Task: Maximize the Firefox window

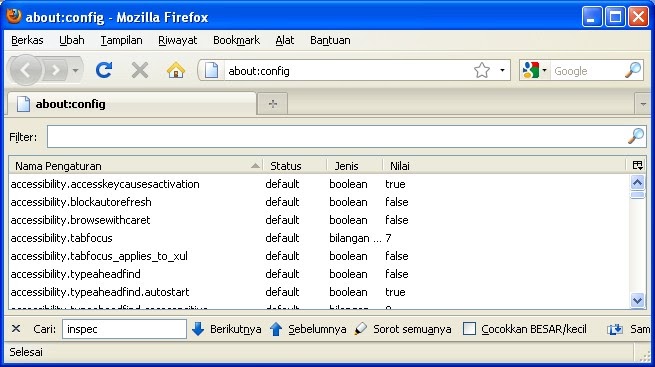Action: 615,17
